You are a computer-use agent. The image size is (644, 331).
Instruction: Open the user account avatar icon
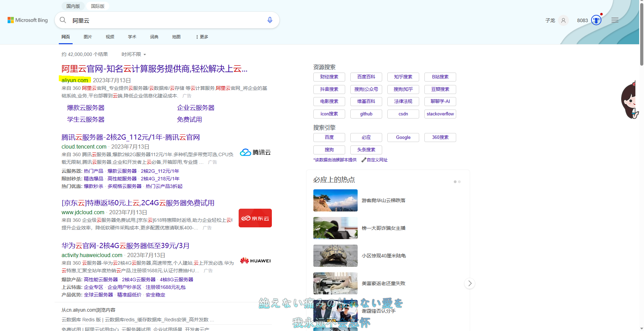[563, 20]
